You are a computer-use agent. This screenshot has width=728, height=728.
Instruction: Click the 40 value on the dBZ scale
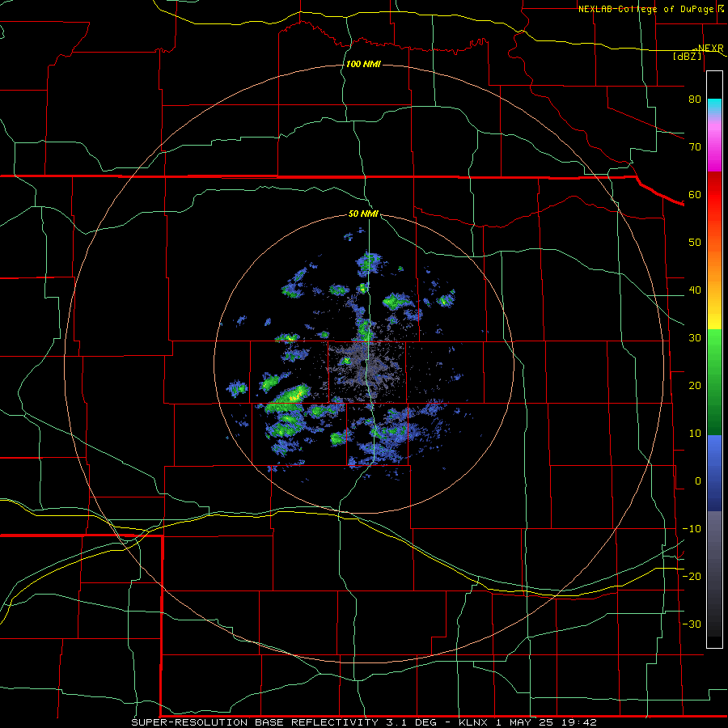(x=695, y=290)
